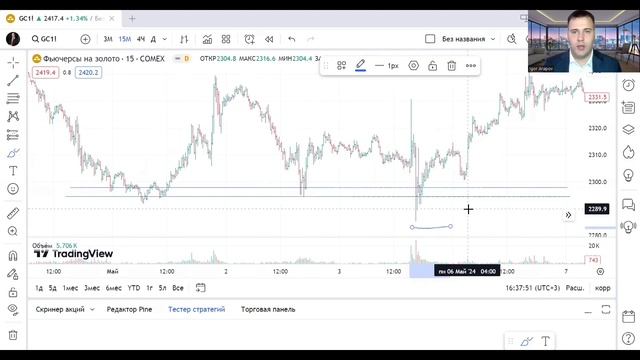Toggle the Расш. extended session
This screenshot has width=640, height=360.
(575, 288)
